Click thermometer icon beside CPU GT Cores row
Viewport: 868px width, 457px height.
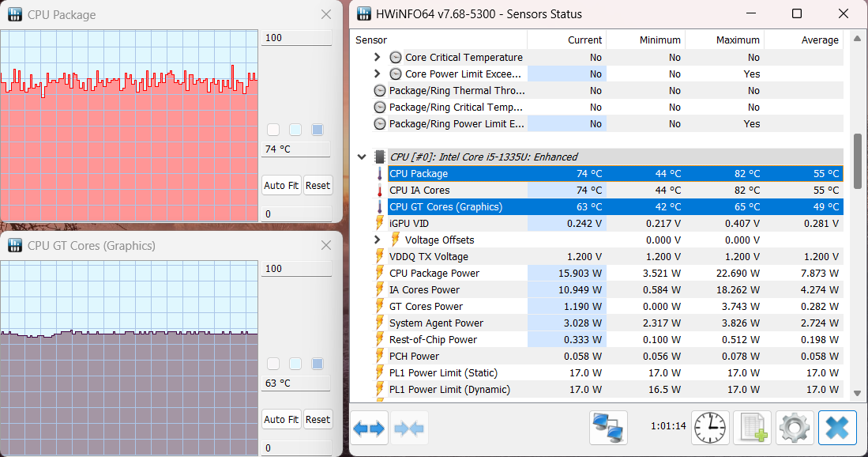point(380,206)
